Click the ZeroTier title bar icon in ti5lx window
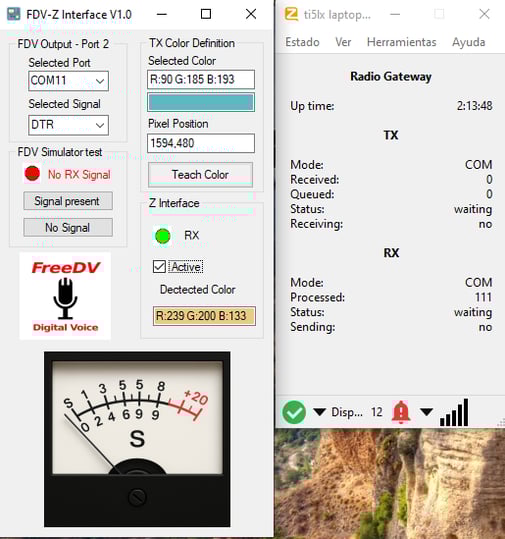This screenshot has width=505, height=539. [291, 14]
